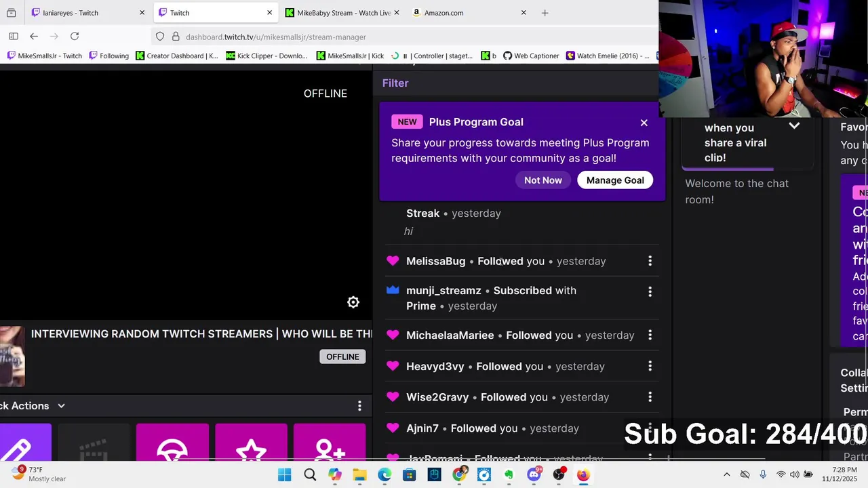Open options menu for Heavyd3vy follow event
Image resolution: width=868 pixels, height=488 pixels.
click(650, 366)
